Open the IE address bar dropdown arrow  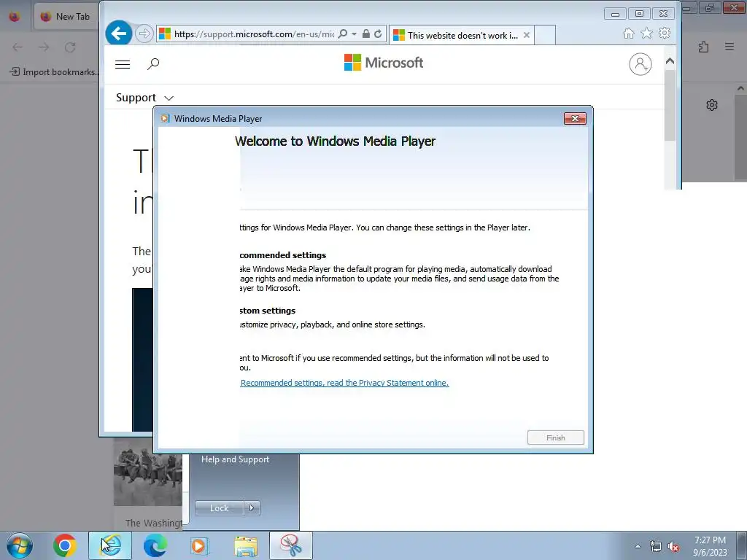click(x=354, y=34)
